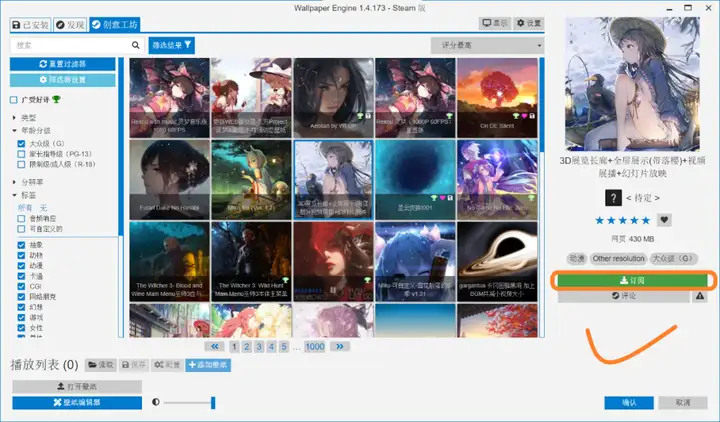Click the brightness slider handle

coord(213,403)
